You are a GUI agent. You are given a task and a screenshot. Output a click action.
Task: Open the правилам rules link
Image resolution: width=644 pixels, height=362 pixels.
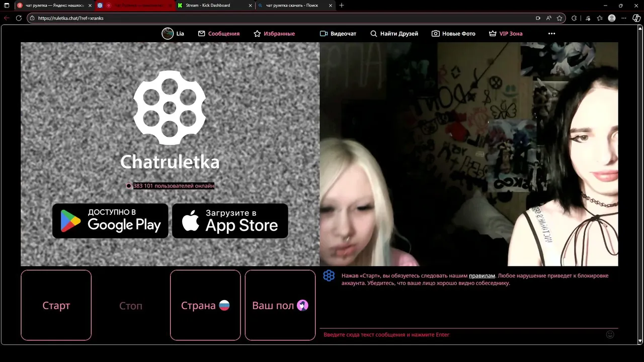click(482, 276)
